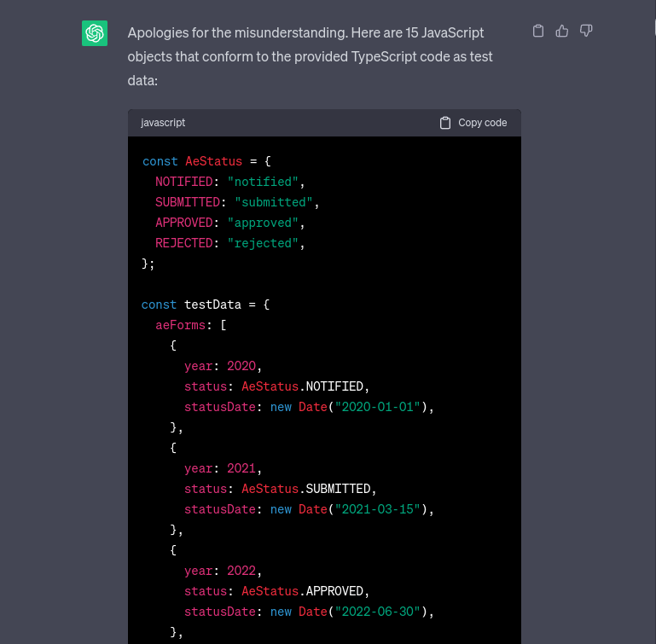Click the Date("2022-06-30") statusDate line
Image resolution: width=656 pixels, height=644 pixels.
(x=309, y=612)
